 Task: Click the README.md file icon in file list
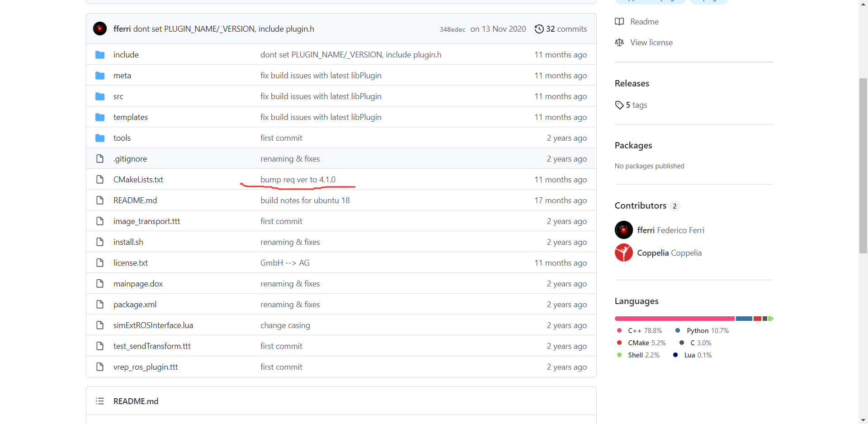(x=100, y=200)
